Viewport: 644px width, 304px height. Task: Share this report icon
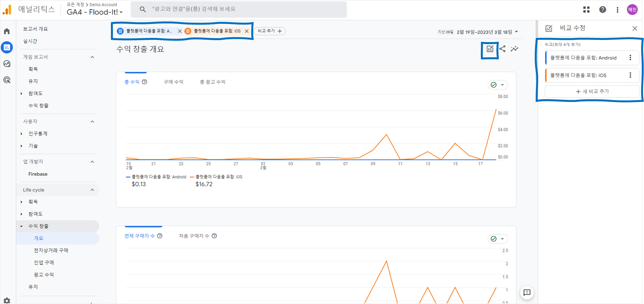502,49
